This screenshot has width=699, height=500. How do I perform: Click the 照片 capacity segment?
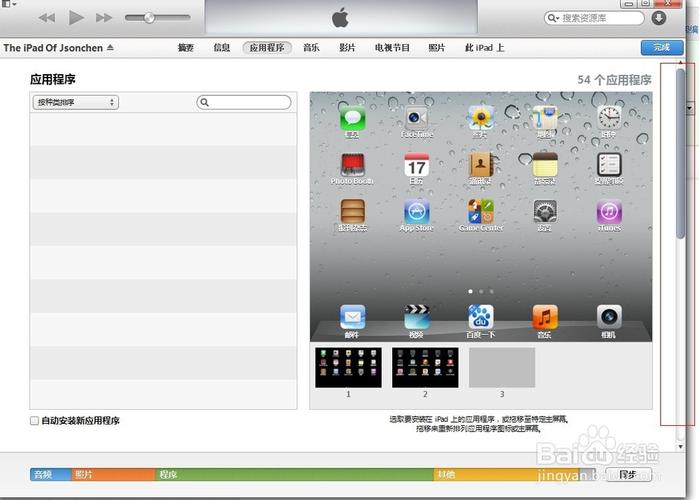113,475
